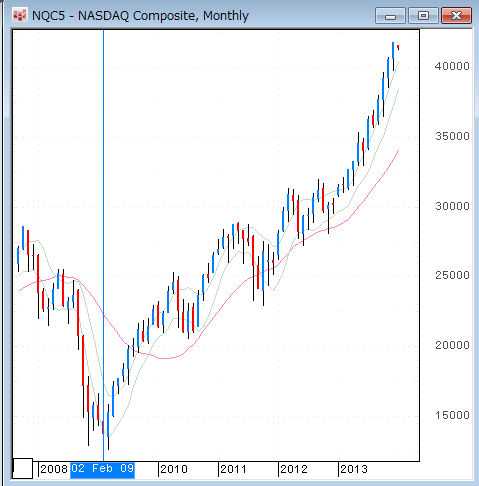The height and width of the screenshot is (486, 479).
Task: Click the 2011 time axis label
Action: point(234,469)
